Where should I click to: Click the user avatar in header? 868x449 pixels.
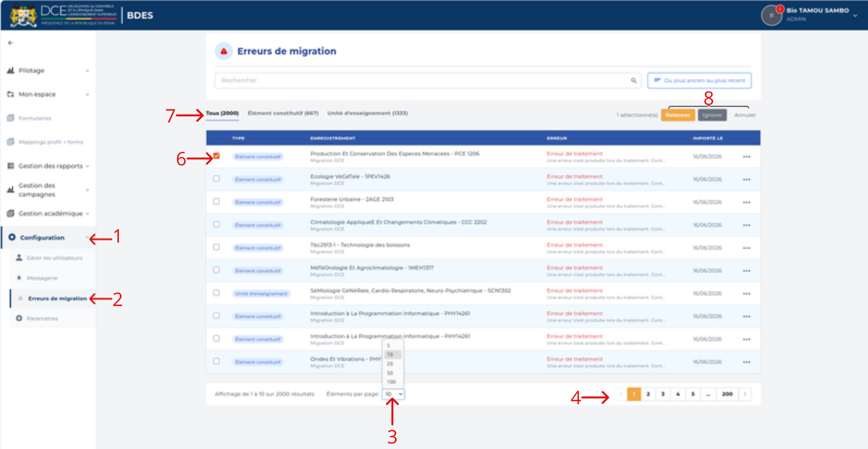coord(772,15)
